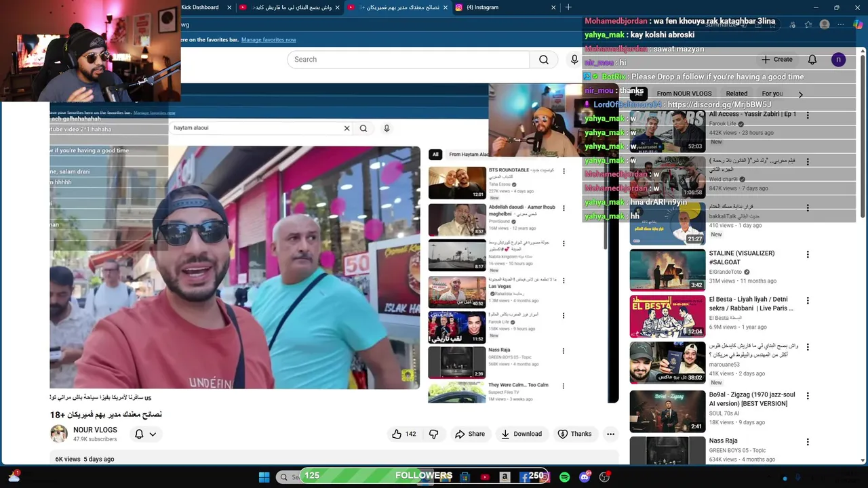Open the SOUL 70s AI channel link

point(724,413)
